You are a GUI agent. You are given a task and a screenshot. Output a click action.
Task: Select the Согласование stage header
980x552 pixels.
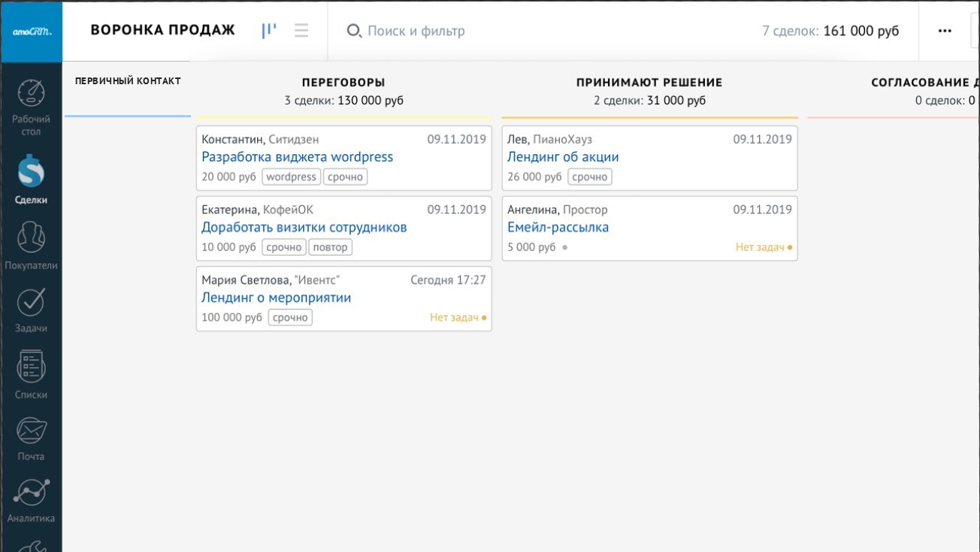click(925, 83)
